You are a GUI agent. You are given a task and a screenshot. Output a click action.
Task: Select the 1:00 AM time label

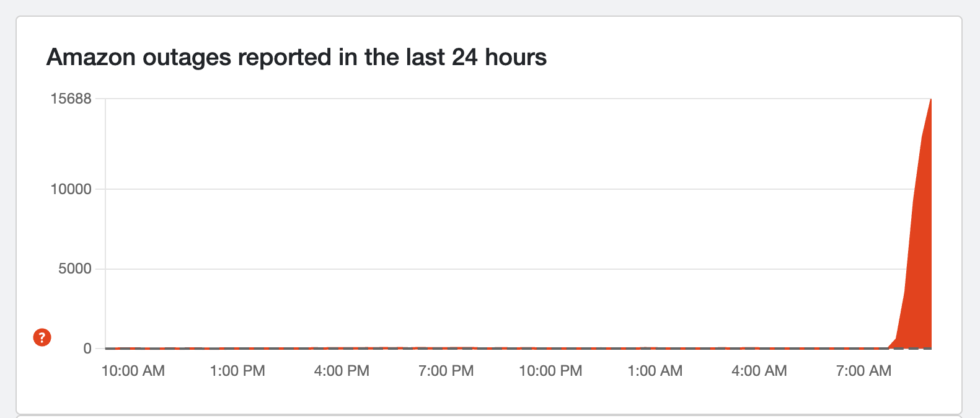point(655,371)
